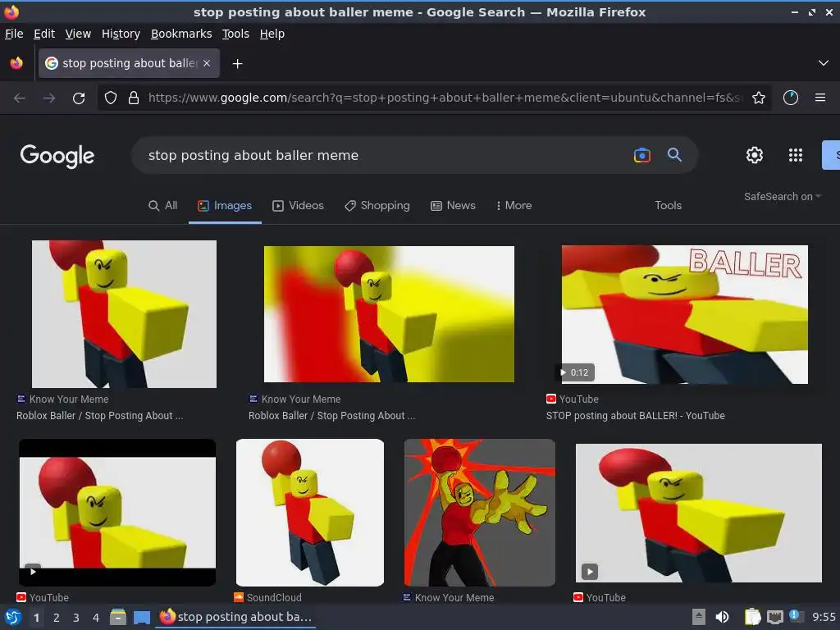The image size is (840, 630).
Task: Click the show desktop taskbar icon
Action: [141, 618]
